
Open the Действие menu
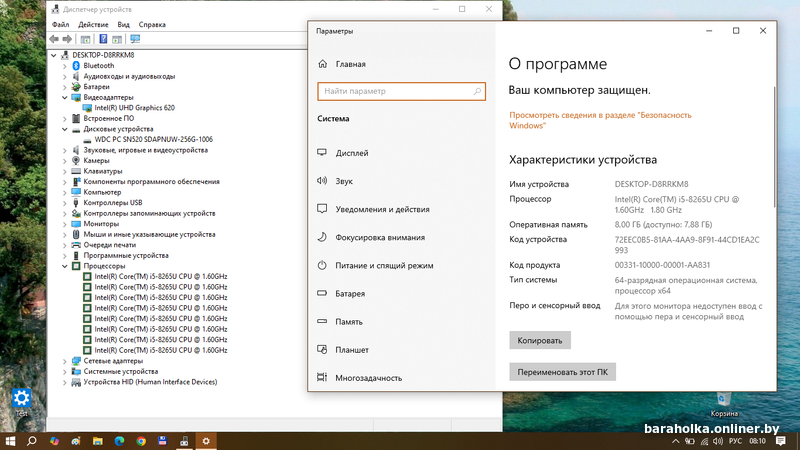tap(93, 24)
